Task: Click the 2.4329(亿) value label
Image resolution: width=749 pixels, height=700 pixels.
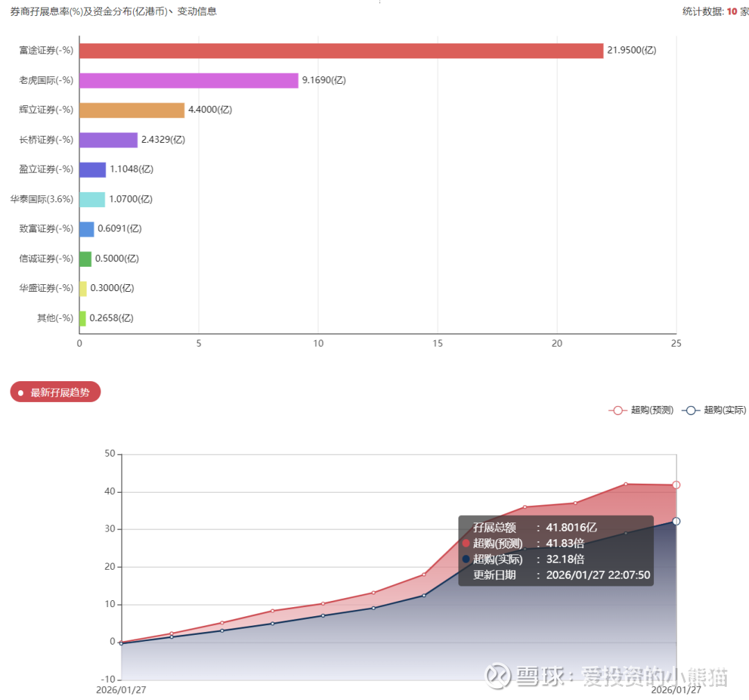Action: [164, 140]
